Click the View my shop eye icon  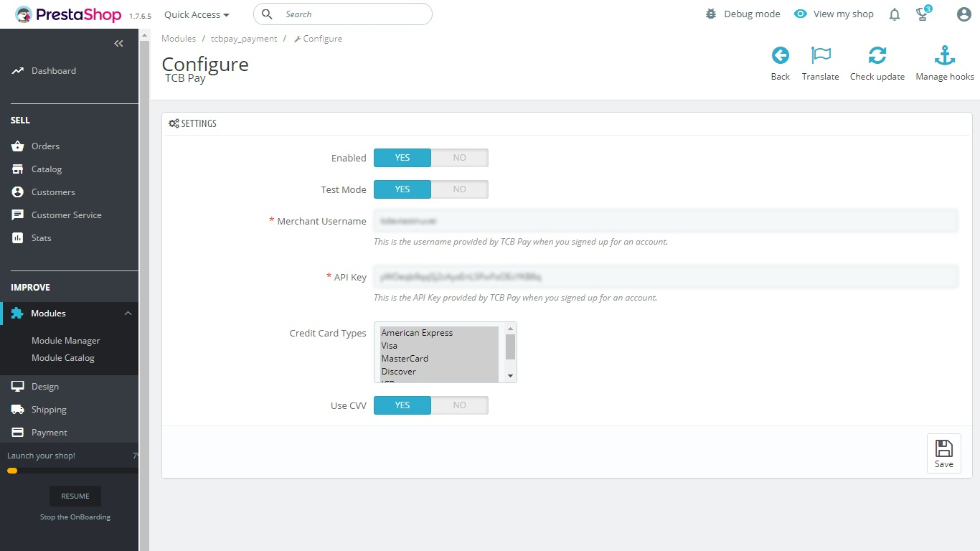point(801,14)
